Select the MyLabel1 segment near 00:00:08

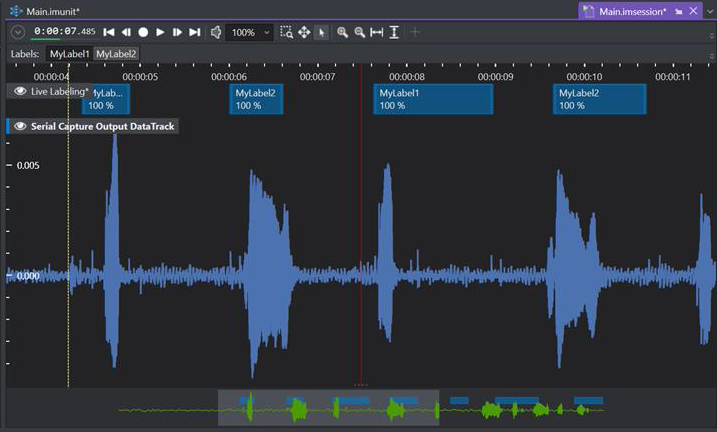click(x=433, y=99)
